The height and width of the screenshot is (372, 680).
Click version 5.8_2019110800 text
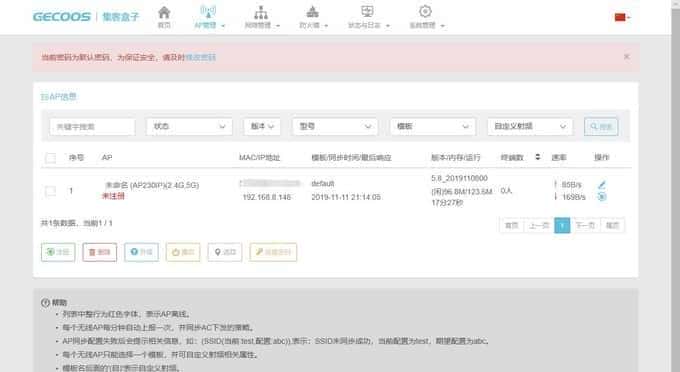(x=459, y=178)
